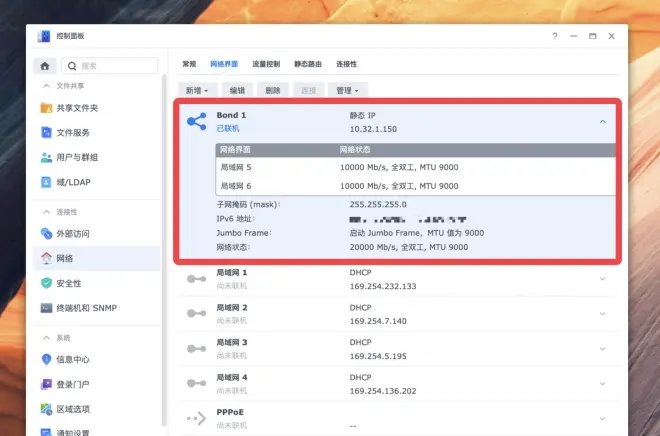
Task: Click the 共享文件夹 folder icon
Action: [x=46, y=108]
